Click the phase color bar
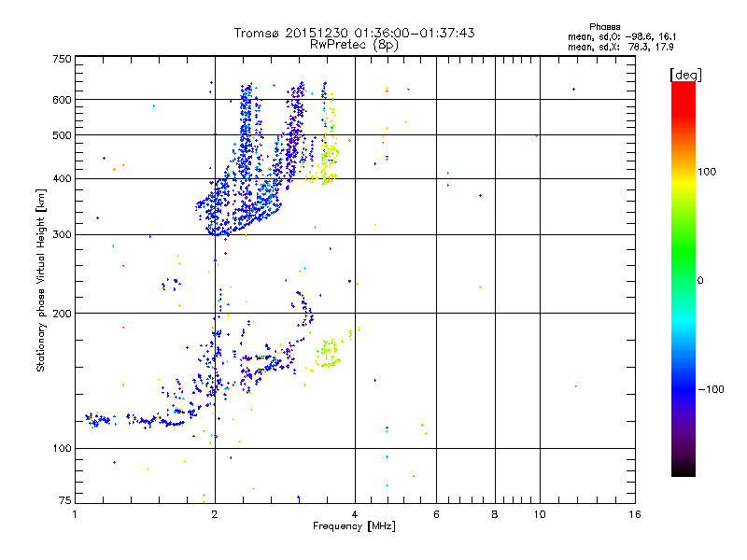The image size is (747, 560). coord(684,279)
